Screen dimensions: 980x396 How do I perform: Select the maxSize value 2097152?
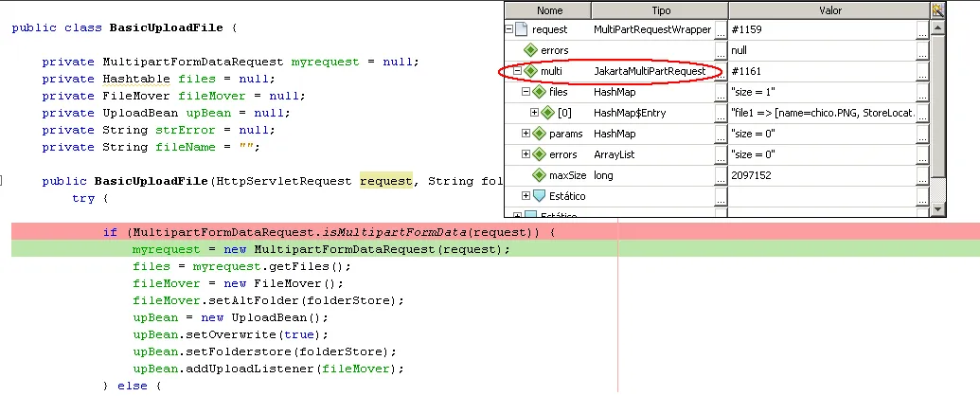tap(823, 175)
